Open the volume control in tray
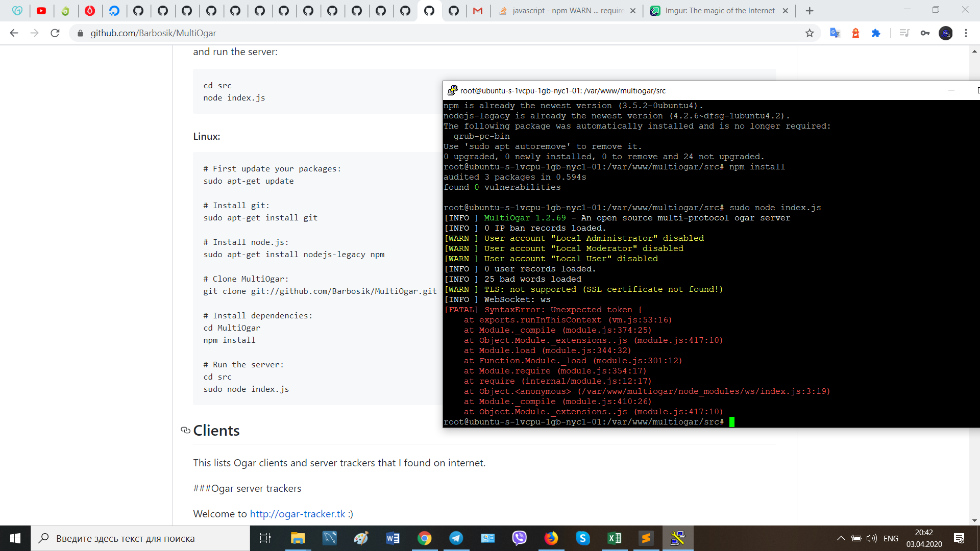 872,538
